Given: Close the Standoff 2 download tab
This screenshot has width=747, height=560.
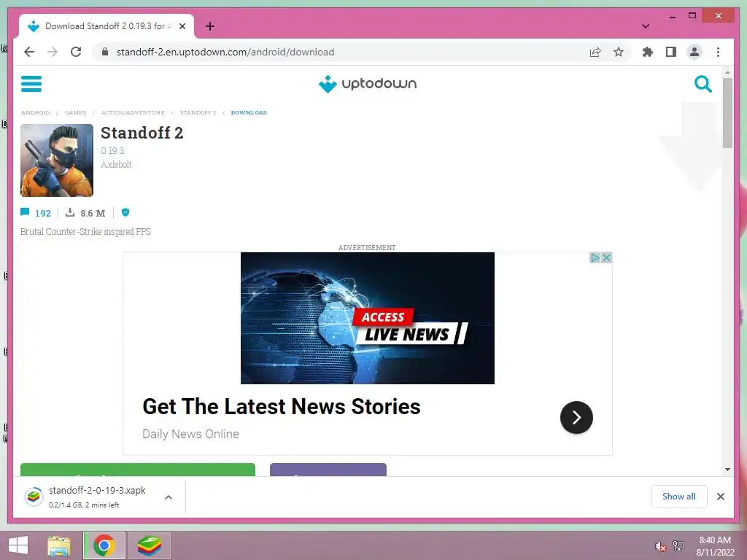Looking at the screenshot, I should pos(182,26).
